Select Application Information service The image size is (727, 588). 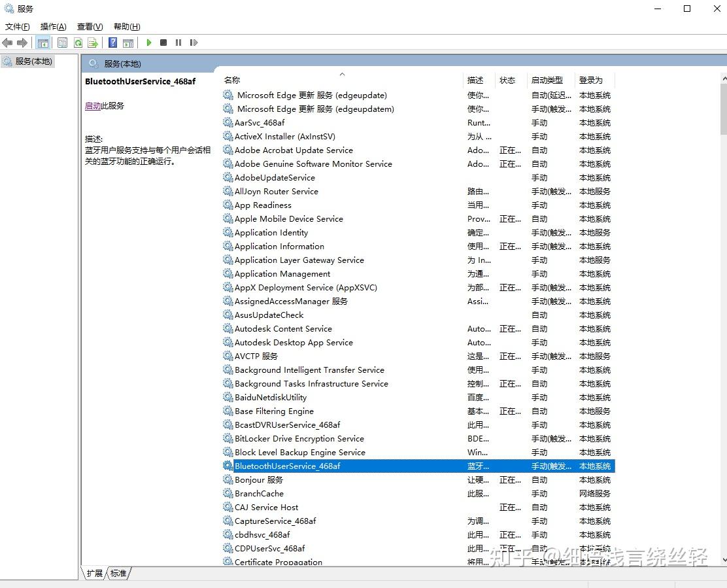point(418,246)
